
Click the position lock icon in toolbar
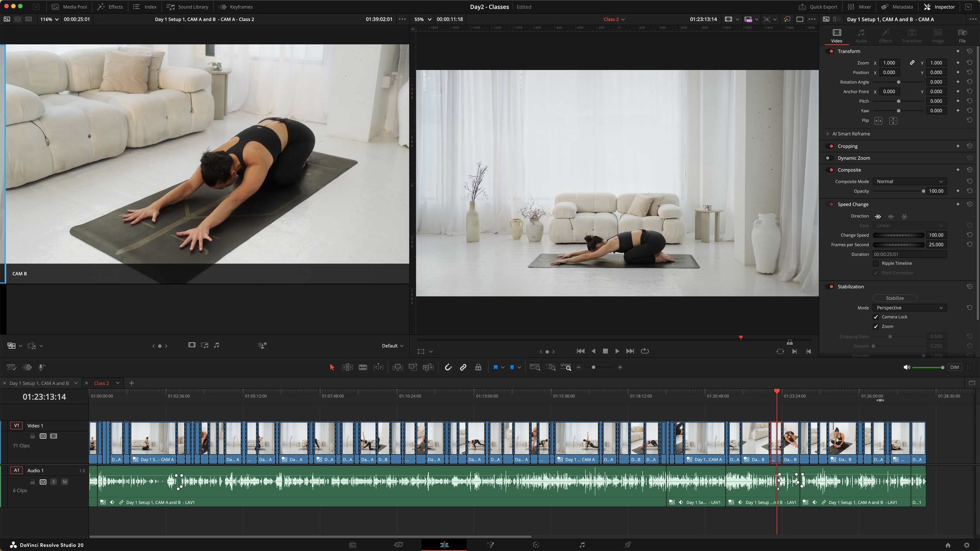point(478,367)
